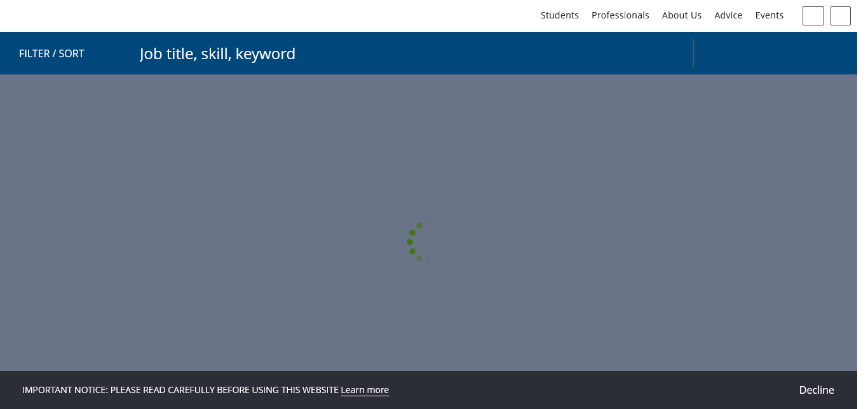Go to the About Us page
Viewport: 868px width, 409px height.
click(681, 15)
